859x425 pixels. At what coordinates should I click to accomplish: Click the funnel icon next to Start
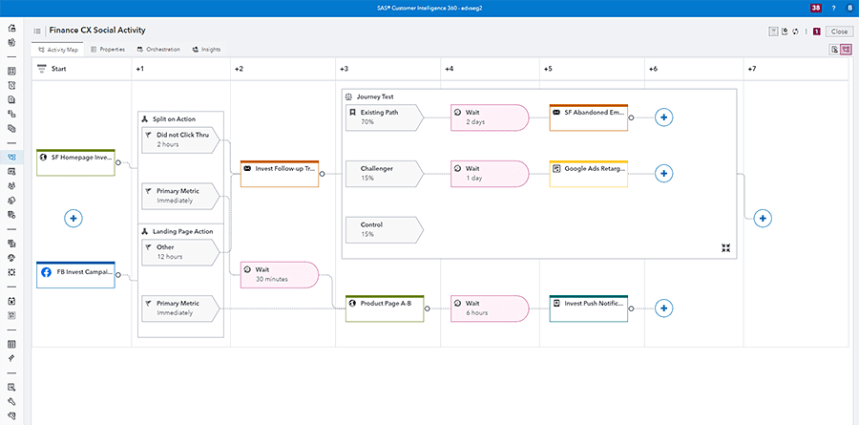(41, 68)
